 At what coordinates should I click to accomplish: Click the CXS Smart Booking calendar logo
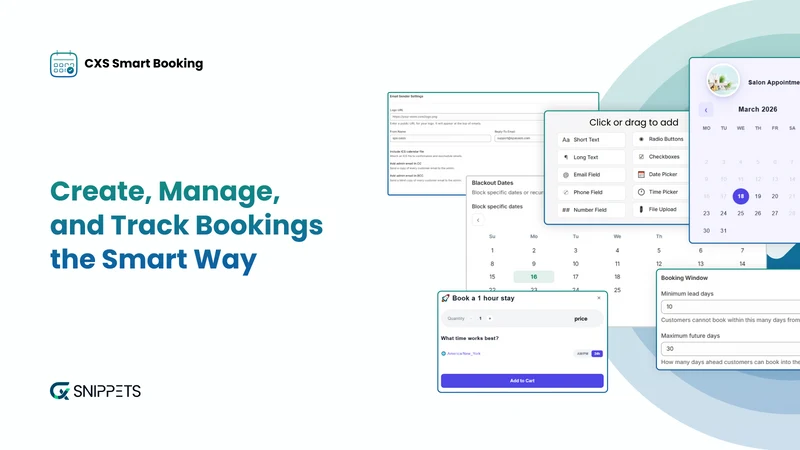pos(64,64)
